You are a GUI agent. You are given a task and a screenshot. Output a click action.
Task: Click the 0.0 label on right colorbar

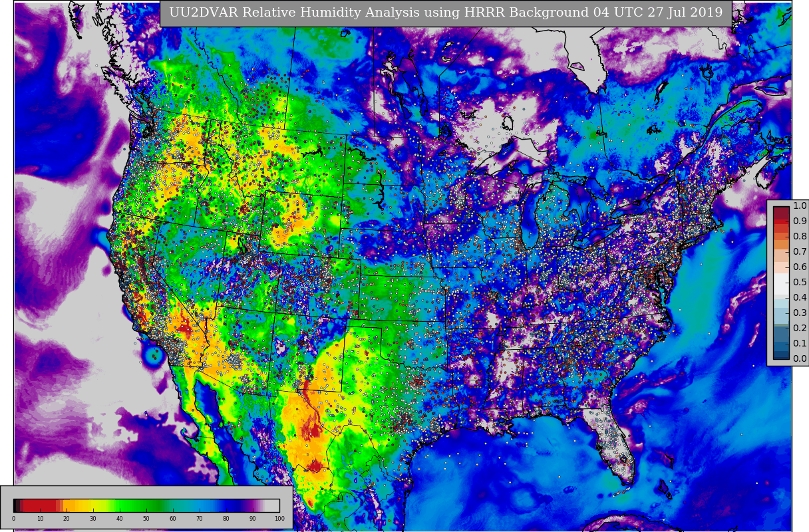coord(800,359)
